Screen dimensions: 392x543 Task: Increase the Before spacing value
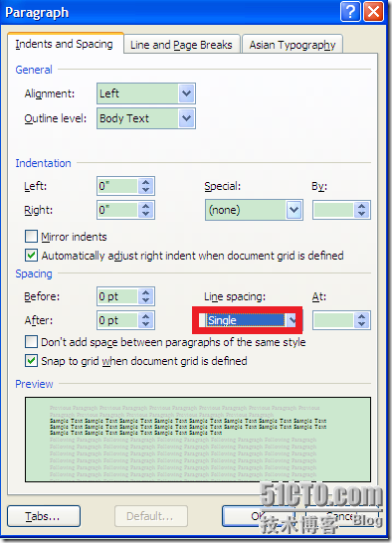pos(146,292)
